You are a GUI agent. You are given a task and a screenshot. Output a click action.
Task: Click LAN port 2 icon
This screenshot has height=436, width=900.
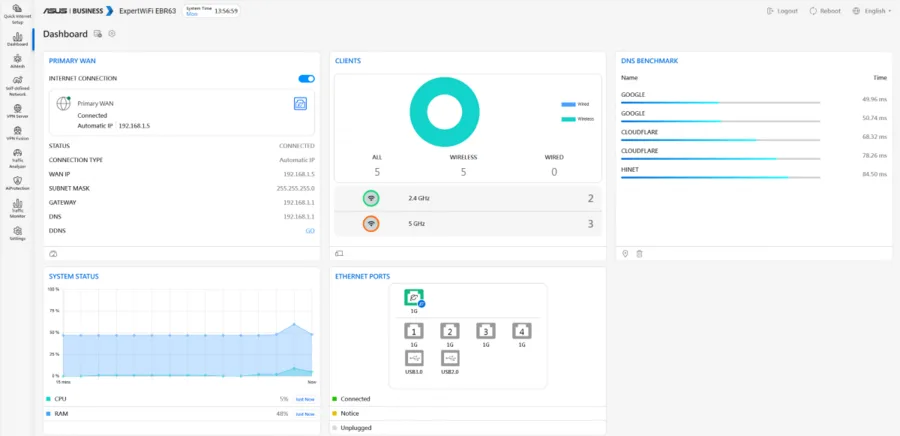click(x=450, y=331)
